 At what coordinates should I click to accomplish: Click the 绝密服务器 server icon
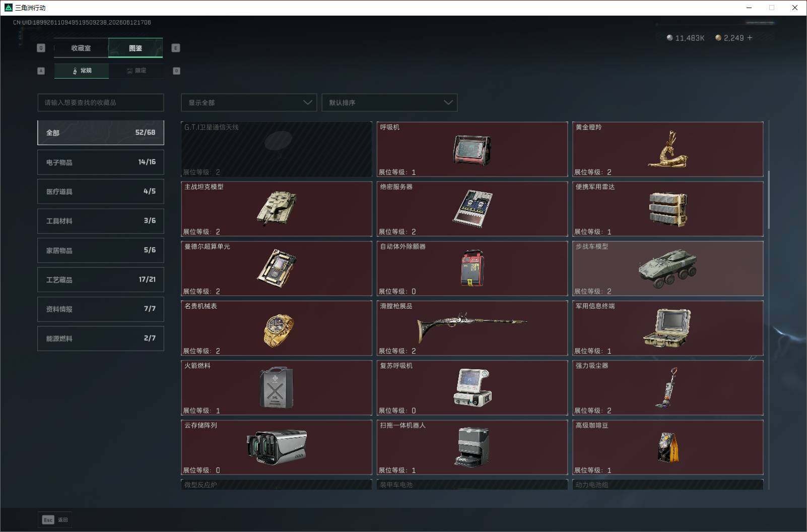click(472, 209)
